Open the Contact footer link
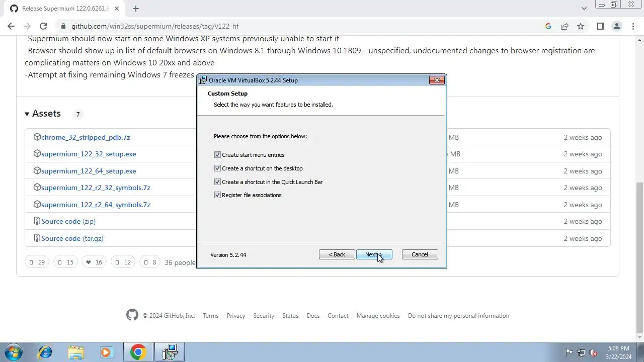This screenshot has width=644, height=362. pyautogui.click(x=338, y=316)
